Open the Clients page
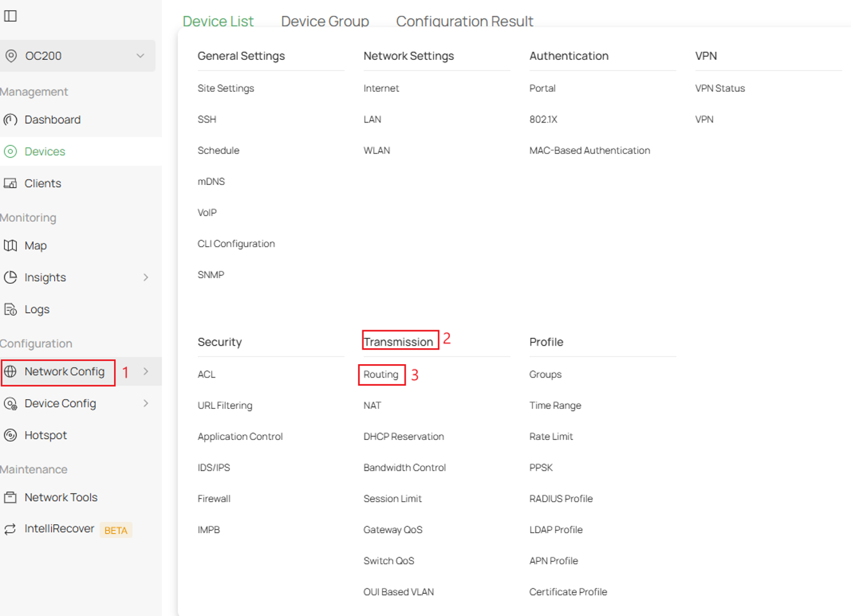851x616 pixels. tap(43, 184)
